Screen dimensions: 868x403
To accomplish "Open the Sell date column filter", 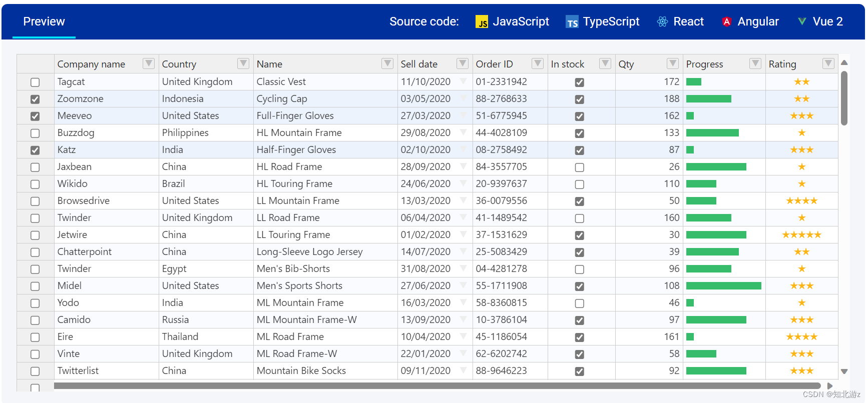I will (463, 63).
